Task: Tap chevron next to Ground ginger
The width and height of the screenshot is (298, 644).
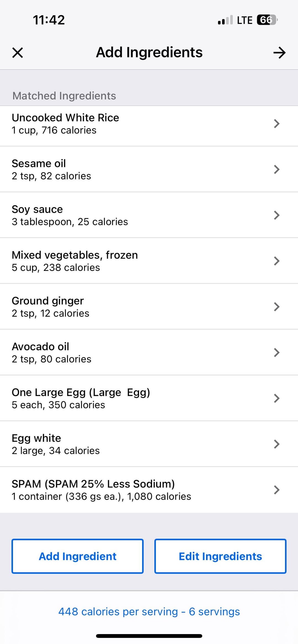Action: pyautogui.click(x=276, y=306)
